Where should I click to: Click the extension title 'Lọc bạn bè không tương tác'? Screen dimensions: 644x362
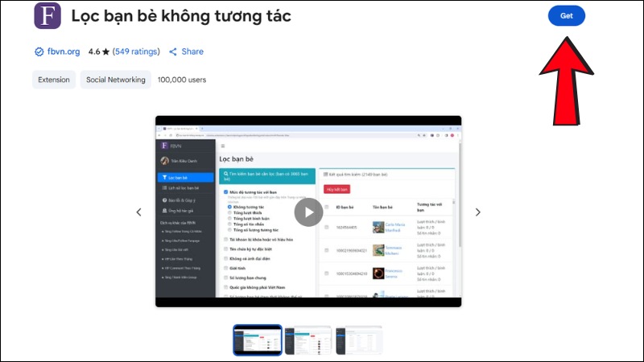tap(181, 16)
